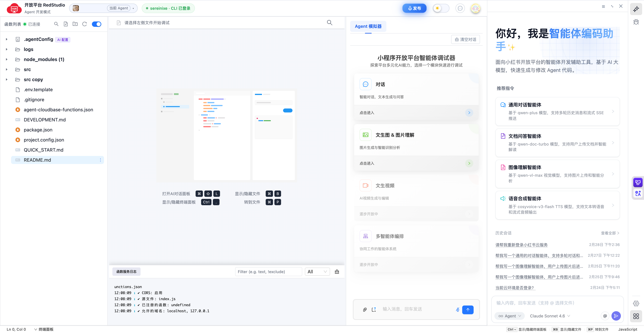Open the purple chat assistant icon in right sidebar
The height and width of the screenshot is (333, 644).
[x=638, y=182]
